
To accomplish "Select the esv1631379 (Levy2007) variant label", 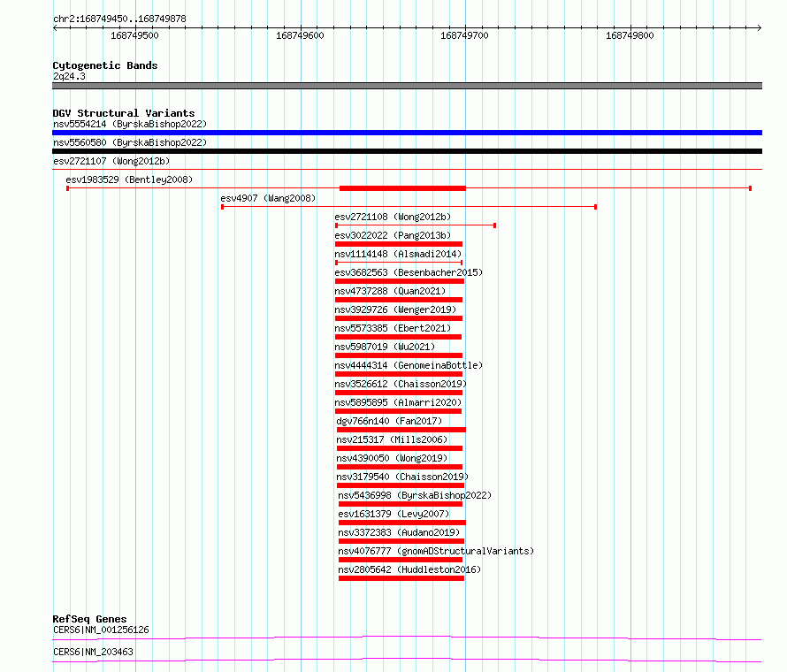I will (393, 514).
